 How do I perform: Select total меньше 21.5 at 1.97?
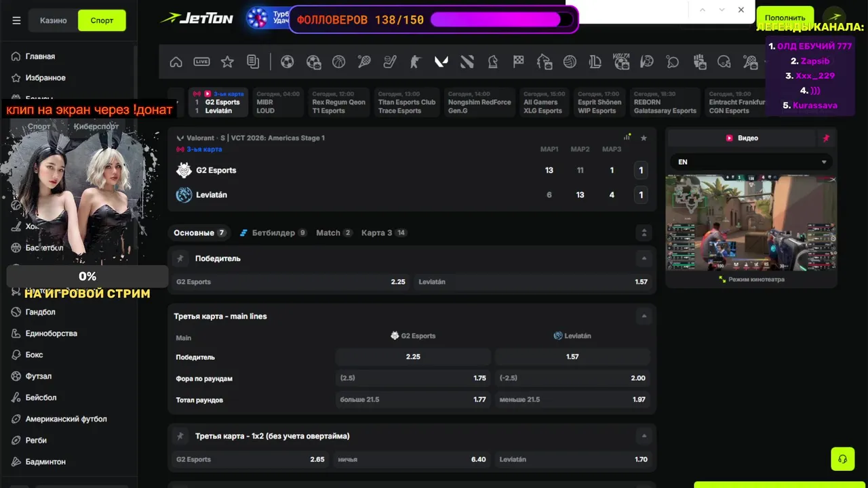pos(572,400)
